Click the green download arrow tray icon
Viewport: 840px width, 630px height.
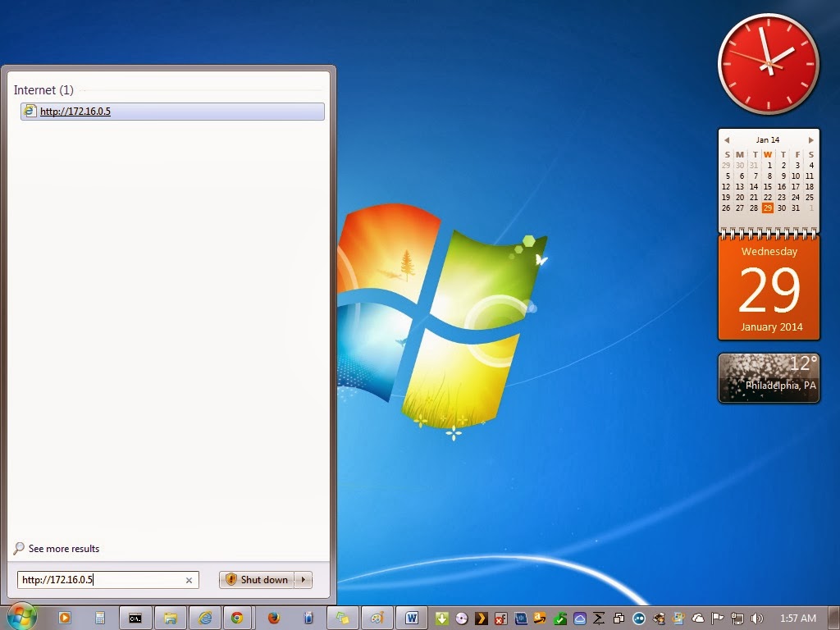(441, 619)
